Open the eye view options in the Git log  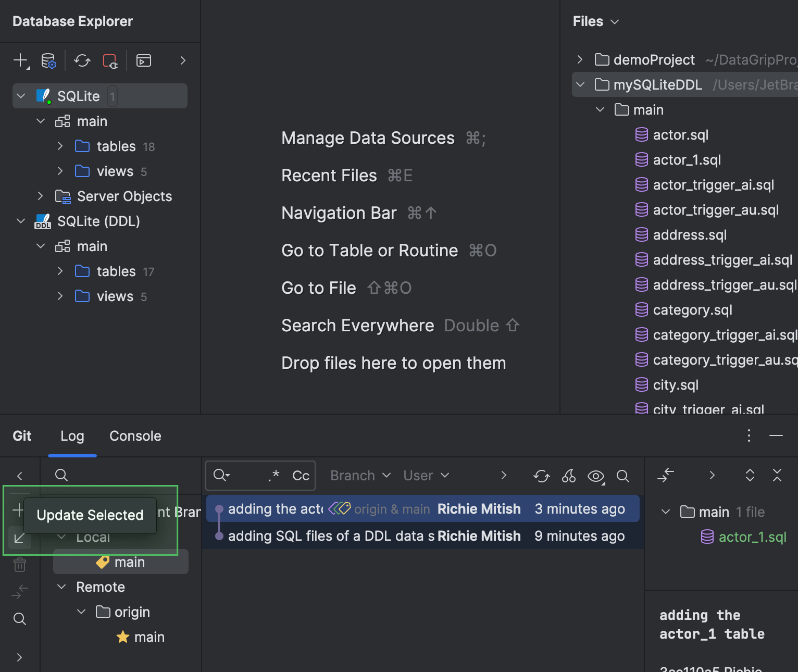(x=596, y=476)
